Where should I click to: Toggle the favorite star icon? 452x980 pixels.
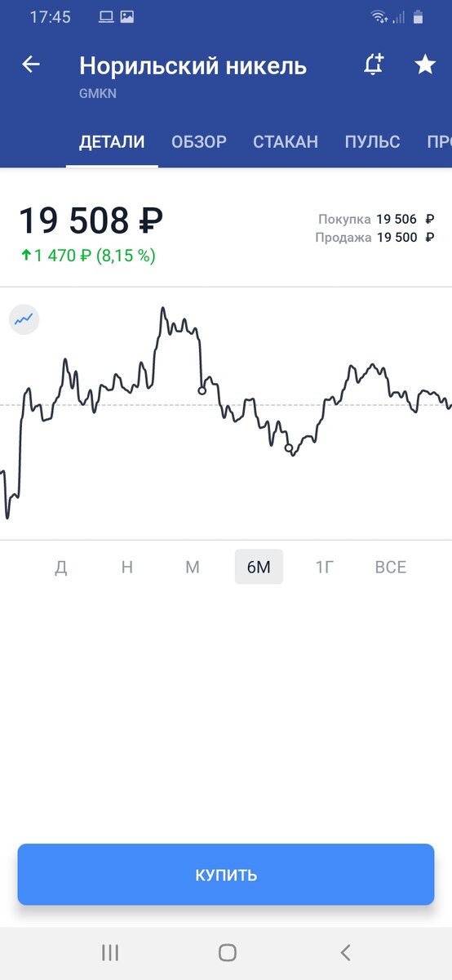pos(425,65)
